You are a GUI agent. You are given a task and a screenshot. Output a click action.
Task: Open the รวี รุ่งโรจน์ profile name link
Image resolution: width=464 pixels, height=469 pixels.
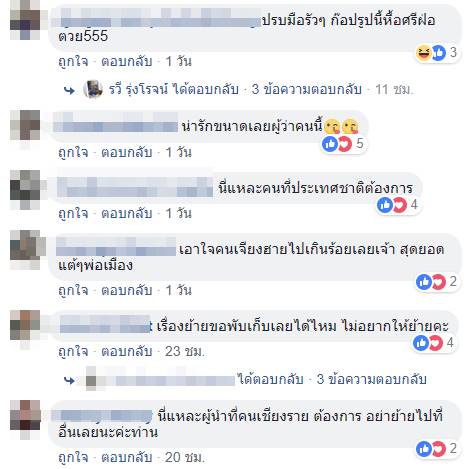[138, 89]
